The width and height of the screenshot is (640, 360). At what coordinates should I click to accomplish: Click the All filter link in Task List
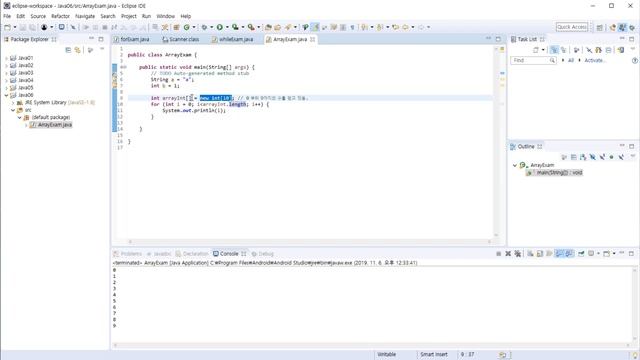click(x=571, y=60)
